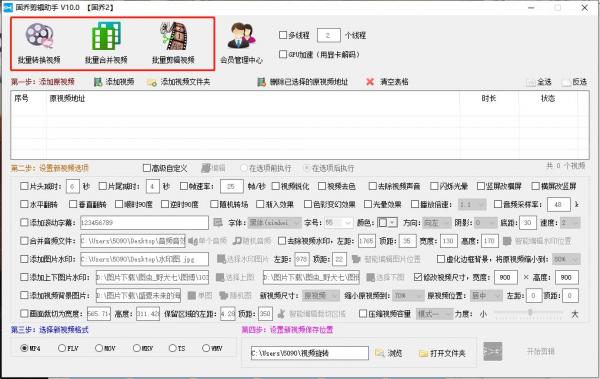The image size is (600, 379).
Task: Click the thread count input field
Action: pyautogui.click(x=328, y=35)
